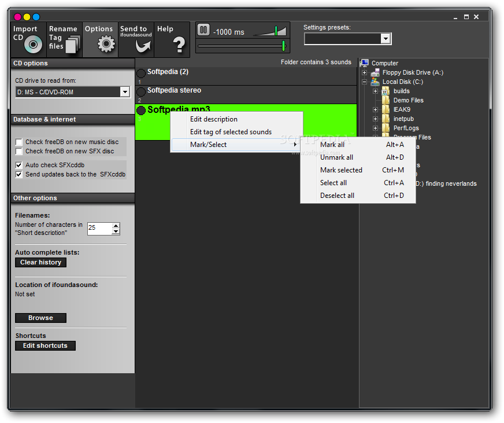Select the Softpedia stereo sound row
The width and height of the screenshot is (504, 423).
(246, 95)
